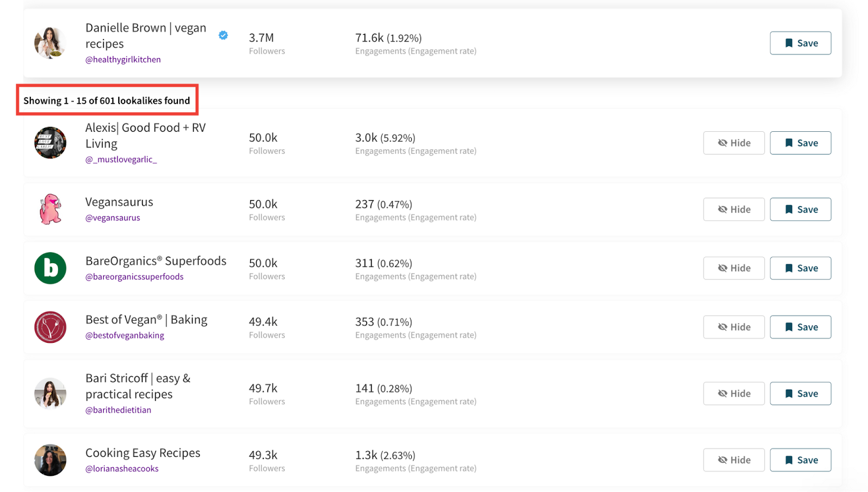868x492 pixels.
Task: Save the @_mustlovegarlic_ profile
Action: 800,143
